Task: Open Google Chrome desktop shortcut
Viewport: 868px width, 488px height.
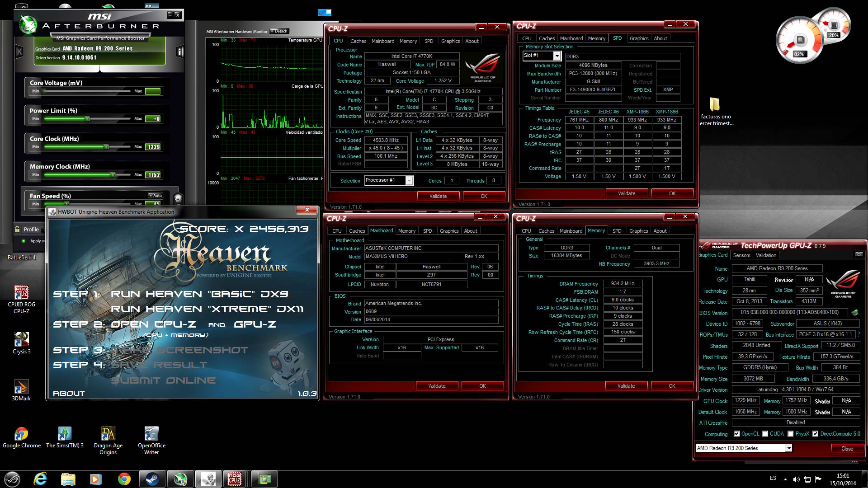Action: 21,438
